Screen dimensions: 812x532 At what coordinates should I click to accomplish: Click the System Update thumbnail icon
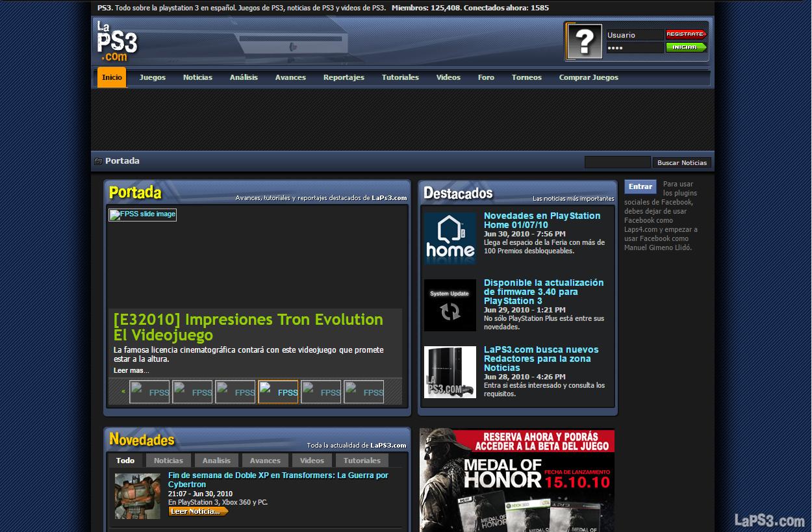[x=450, y=305]
